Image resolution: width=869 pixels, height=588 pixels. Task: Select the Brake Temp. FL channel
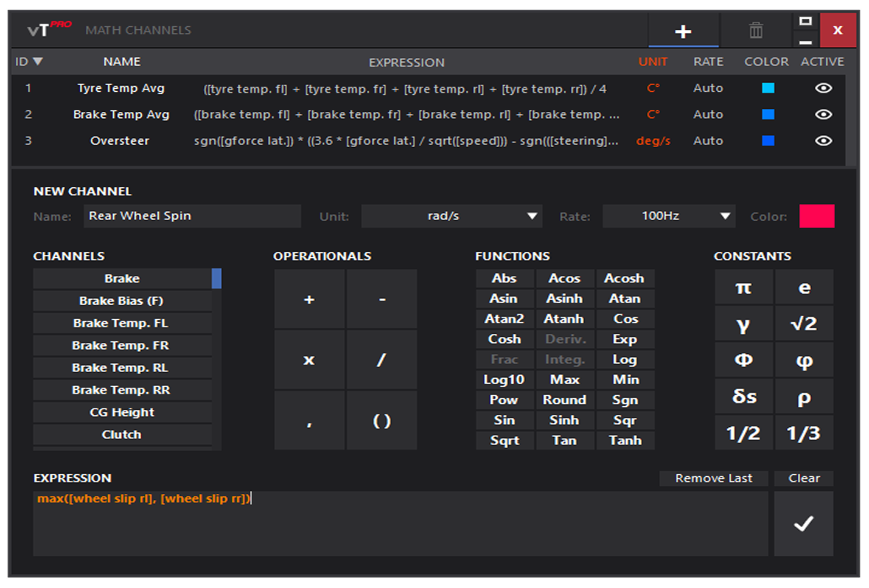point(122,323)
